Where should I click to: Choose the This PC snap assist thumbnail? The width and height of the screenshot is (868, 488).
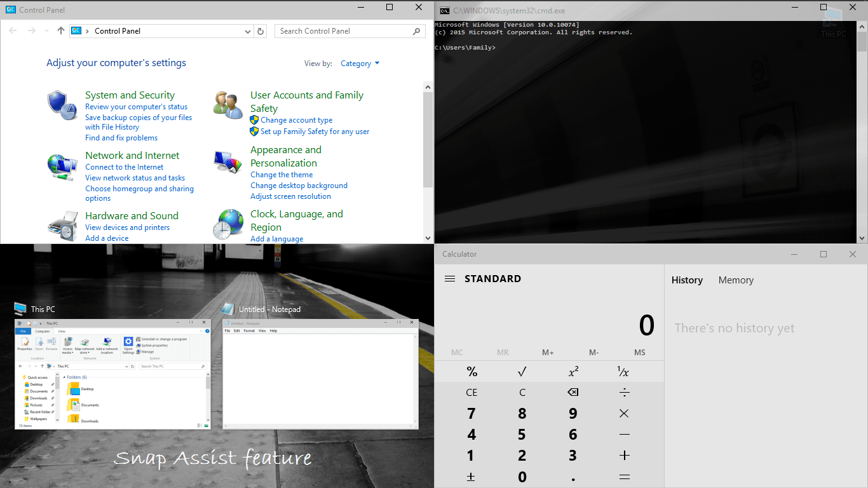[x=112, y=374]
